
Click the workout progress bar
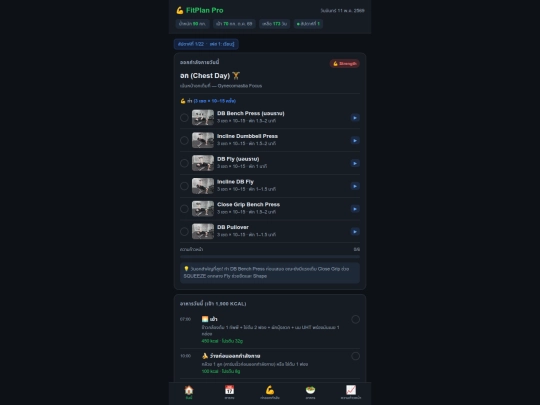pos(270,257)
